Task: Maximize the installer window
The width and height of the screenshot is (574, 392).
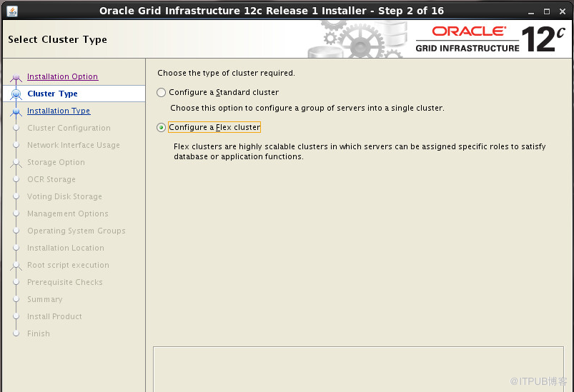Action: (x=547, y=11)
